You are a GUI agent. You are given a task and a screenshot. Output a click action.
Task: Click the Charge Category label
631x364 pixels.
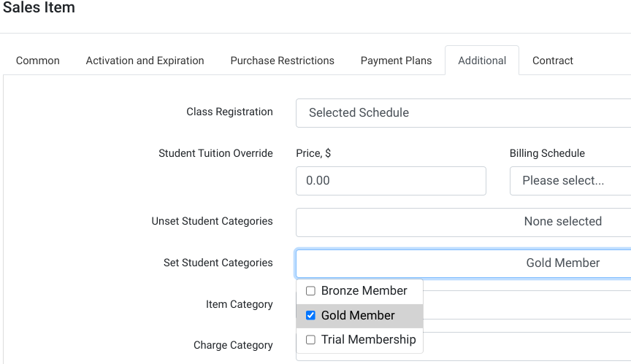tap(233, 346)
